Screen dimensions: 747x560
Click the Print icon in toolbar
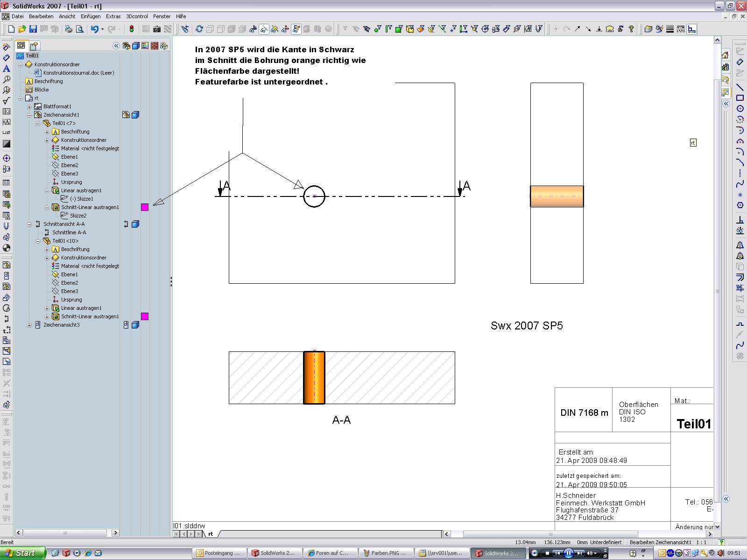coord(69,29)
